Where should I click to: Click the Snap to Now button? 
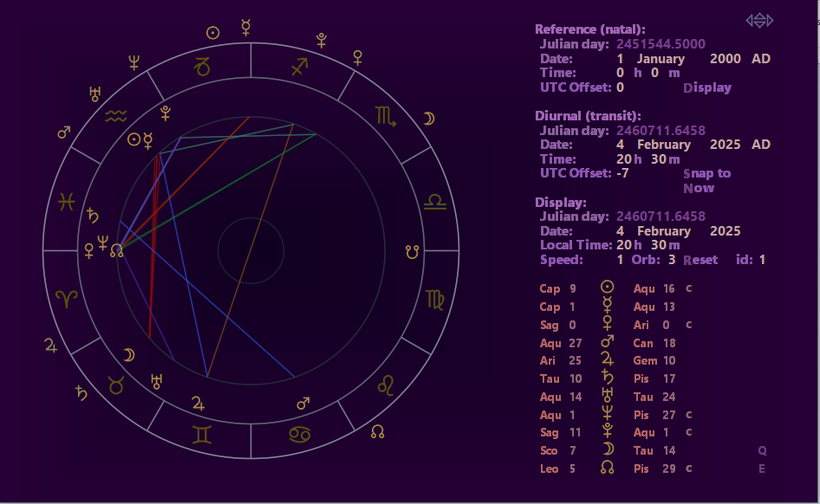point(707,180)
